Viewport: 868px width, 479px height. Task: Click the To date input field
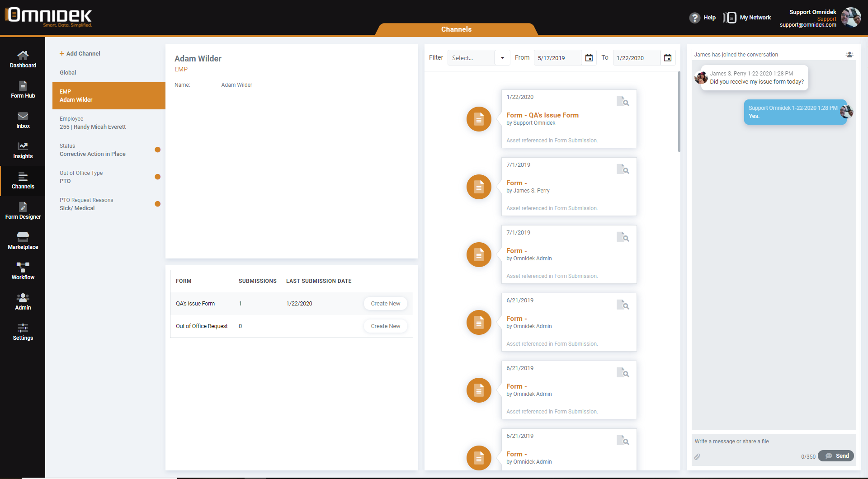pos(636,58)
